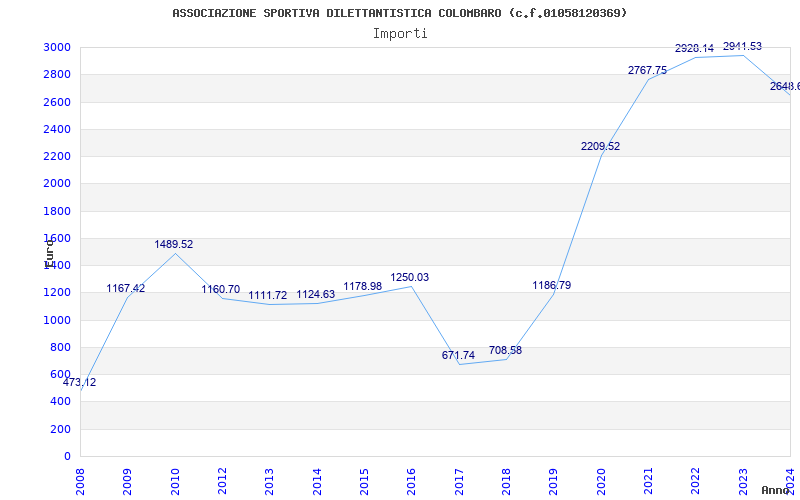Select the 1250.03 data label
Viewport: 800px width, 500px height.
410,278
